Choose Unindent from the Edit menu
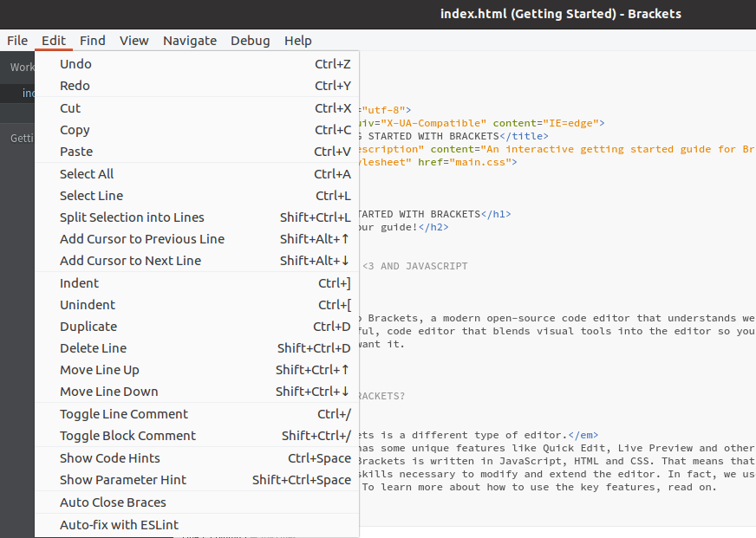Screen dimensions: 756x538 197,305
